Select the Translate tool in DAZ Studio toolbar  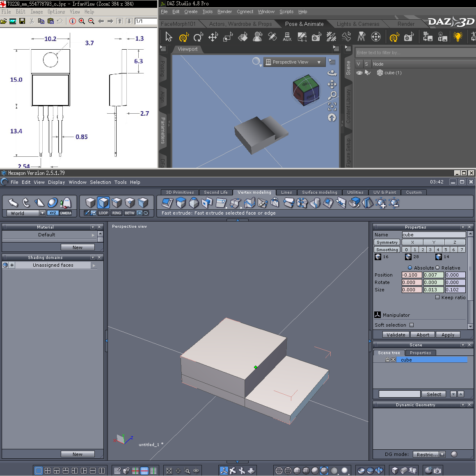pos(213,37)
